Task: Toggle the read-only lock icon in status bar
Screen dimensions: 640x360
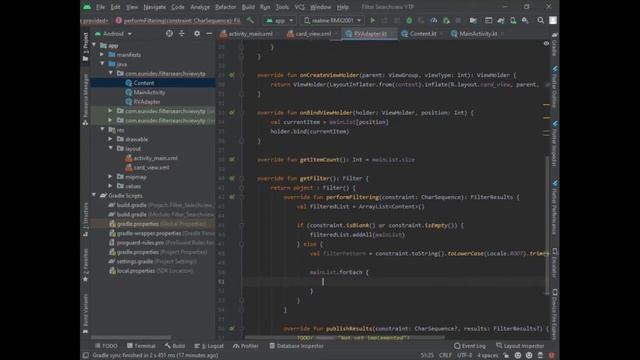Action: coord(506,356)
